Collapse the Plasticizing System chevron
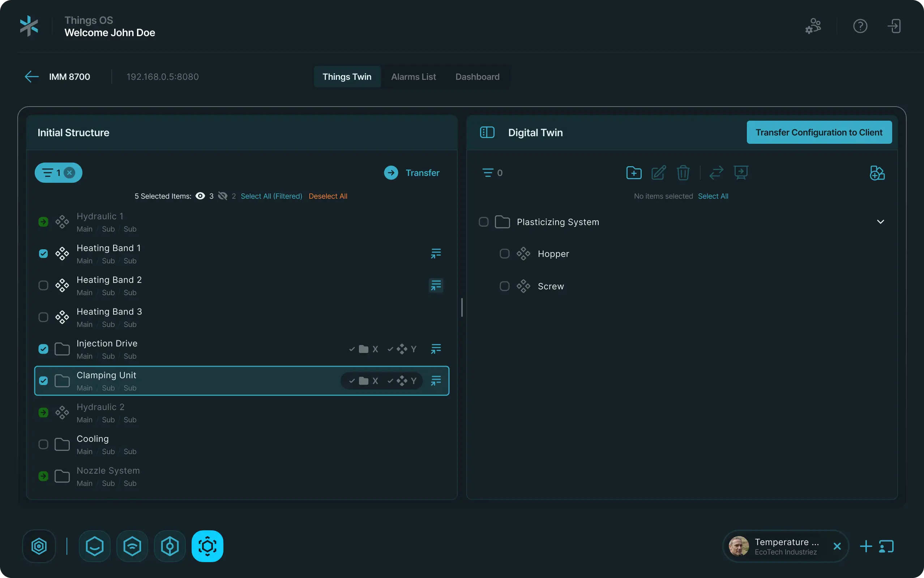 click(880, 222)
